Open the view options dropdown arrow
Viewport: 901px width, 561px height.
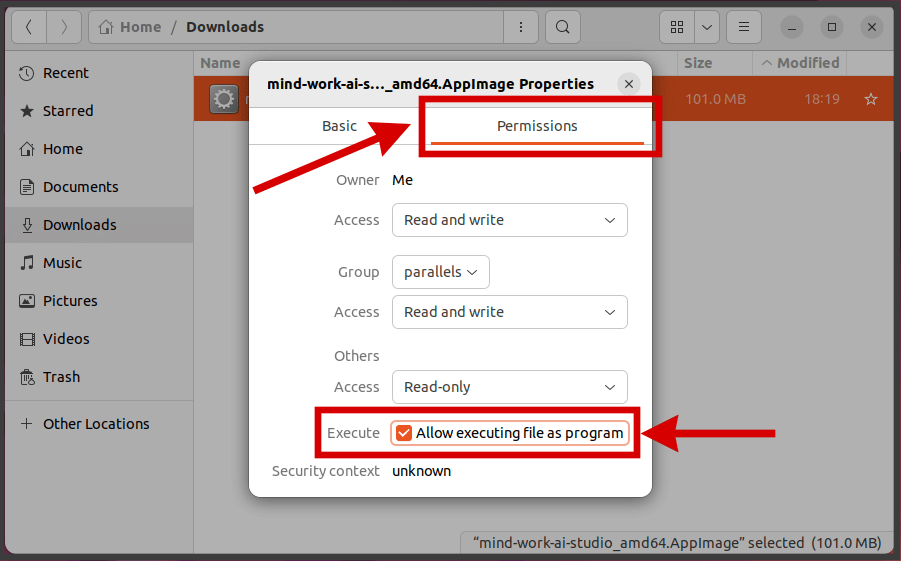pos(707,27)
